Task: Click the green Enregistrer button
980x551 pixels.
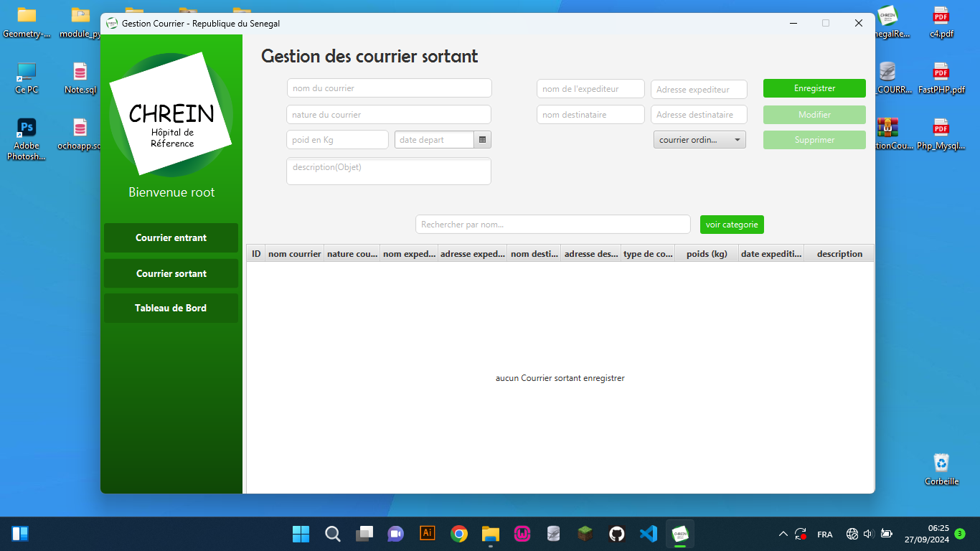Action: pyautogui.click(x=814, y=88)
